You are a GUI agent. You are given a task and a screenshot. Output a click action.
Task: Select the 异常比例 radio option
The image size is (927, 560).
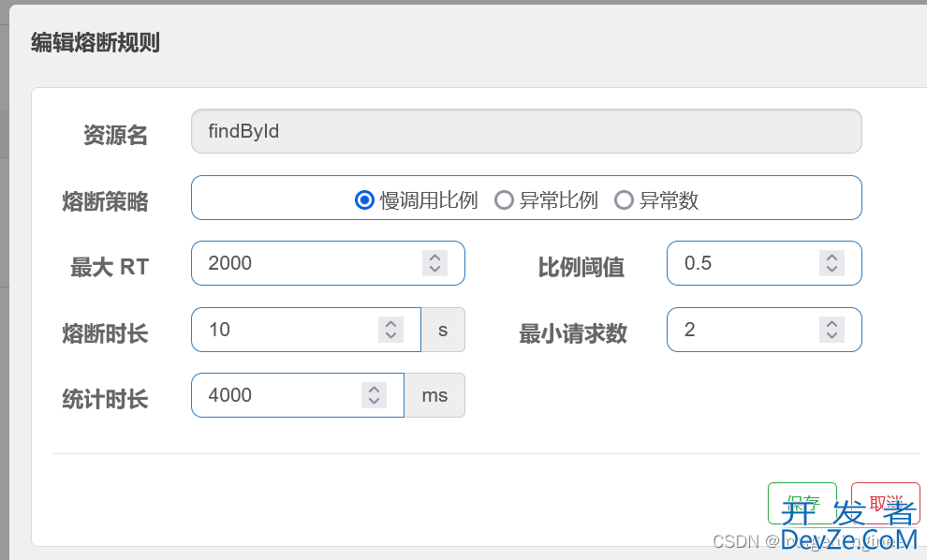point(504,199)
